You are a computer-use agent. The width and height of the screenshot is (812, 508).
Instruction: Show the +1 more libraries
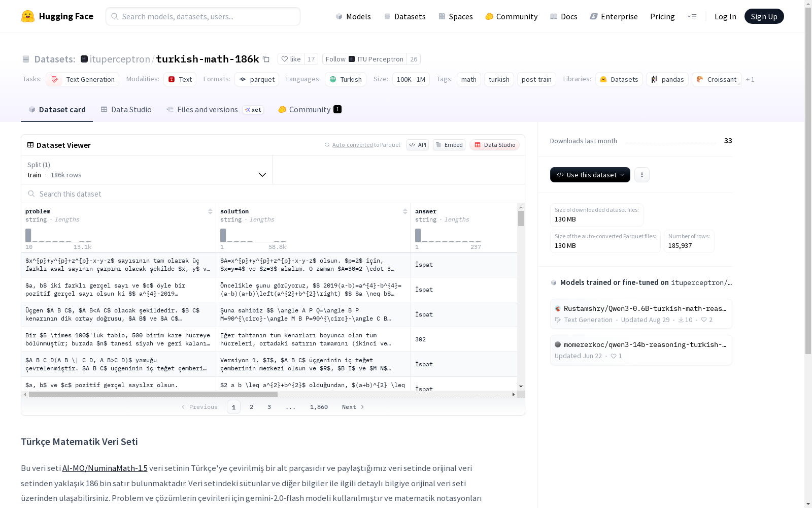pos(750,79)
